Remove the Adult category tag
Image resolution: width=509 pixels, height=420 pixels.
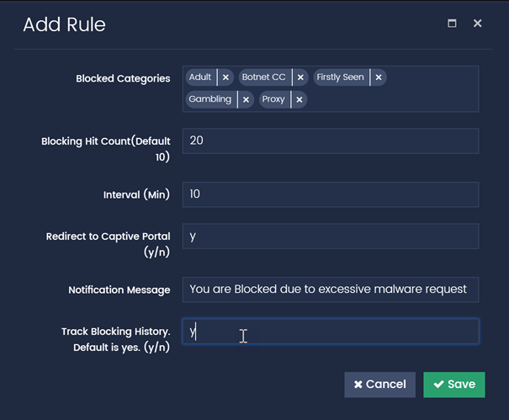tap(225, 77)
